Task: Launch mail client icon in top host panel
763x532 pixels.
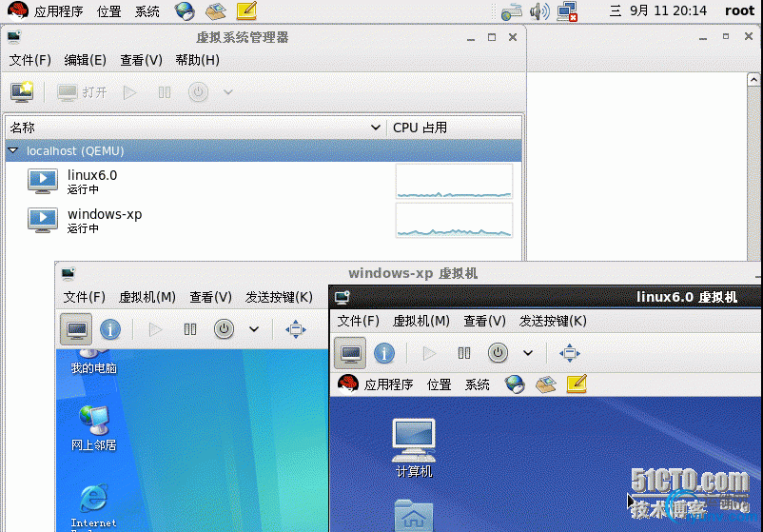Action: click(216, 10)
